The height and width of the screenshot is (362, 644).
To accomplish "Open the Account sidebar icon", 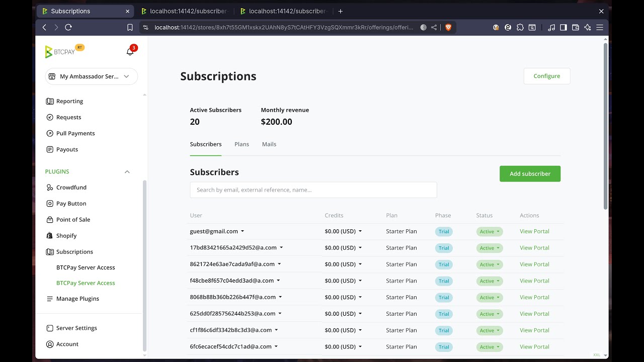I will click(49, 344).
